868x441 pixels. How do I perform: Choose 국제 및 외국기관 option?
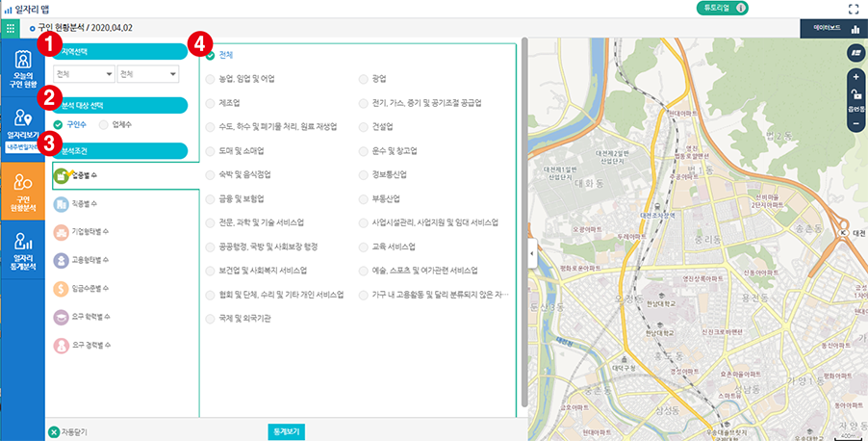(x=238, y=319)
